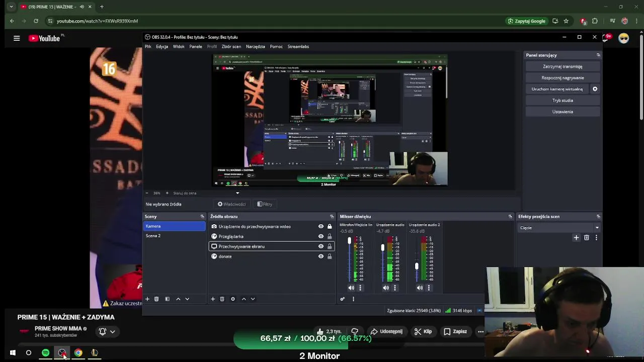The image size is (644, 362).
Task: Adjust the Mikrofon/Wejście volume fader
Action: (349, 241)
